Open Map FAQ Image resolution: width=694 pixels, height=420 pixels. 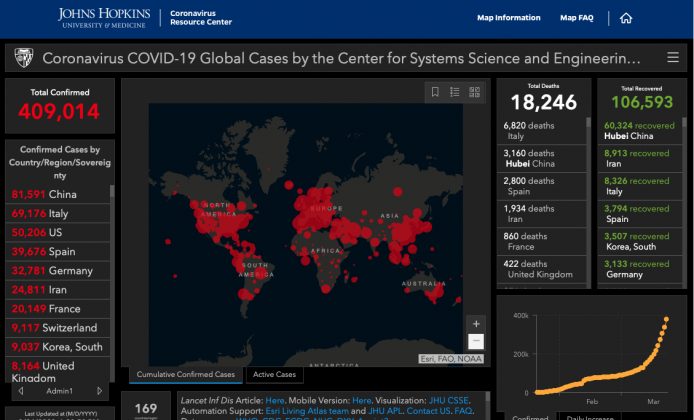pyautogui.click(x=576, y=18)
